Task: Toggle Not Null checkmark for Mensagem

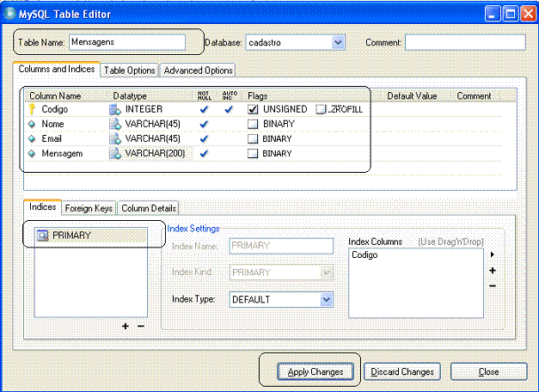Action: [x=204, y=154]
